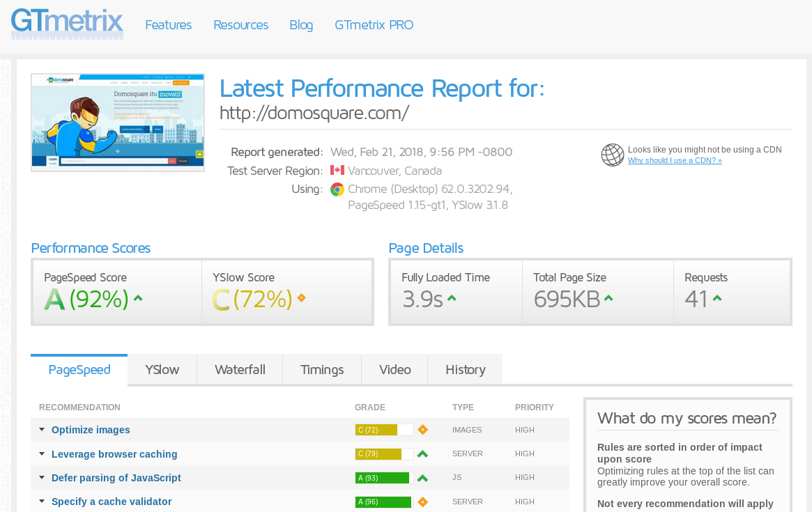Expand the Leverage browser caching arrow
Viewport: 812px width, 512px height.
(x=42, y=454)
